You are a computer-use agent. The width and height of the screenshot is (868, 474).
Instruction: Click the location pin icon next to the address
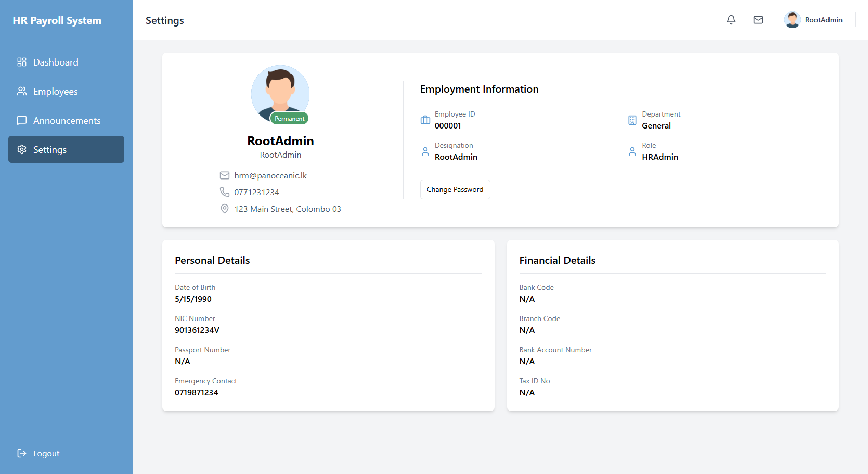point(224,209)
